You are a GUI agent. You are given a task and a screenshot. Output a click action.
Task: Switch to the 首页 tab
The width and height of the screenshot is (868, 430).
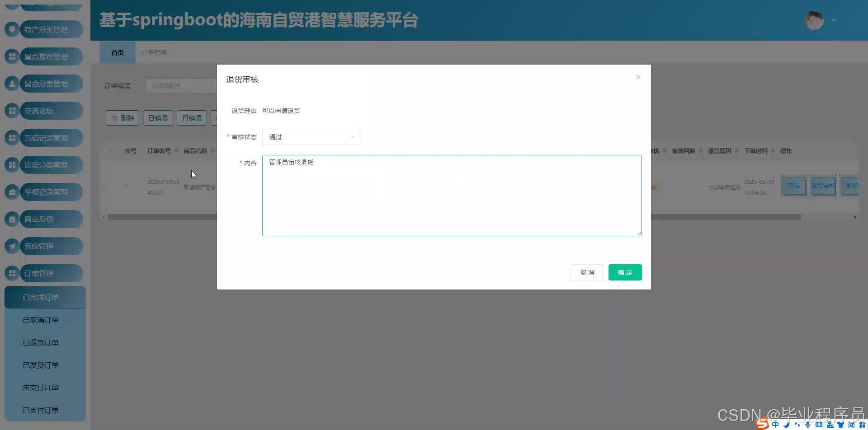[x=117, y=52]
